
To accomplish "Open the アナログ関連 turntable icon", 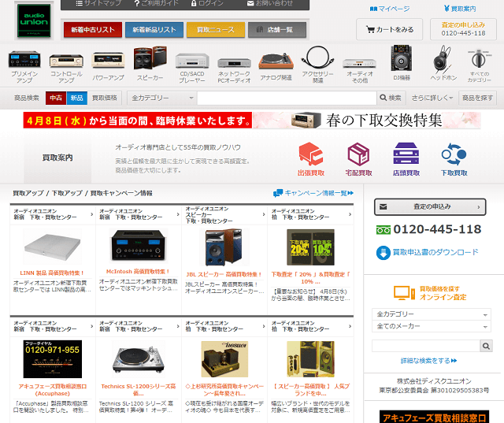I will [x=275, y=61].
